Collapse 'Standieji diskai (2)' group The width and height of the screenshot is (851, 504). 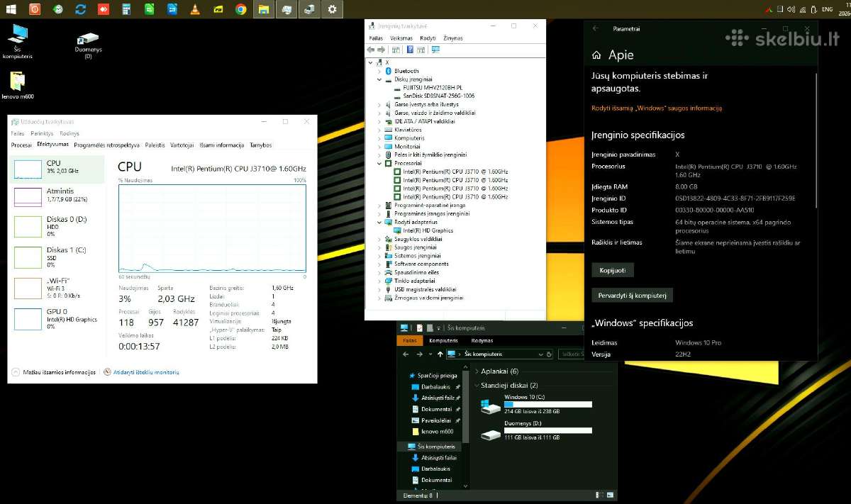(x=477, y=386)
